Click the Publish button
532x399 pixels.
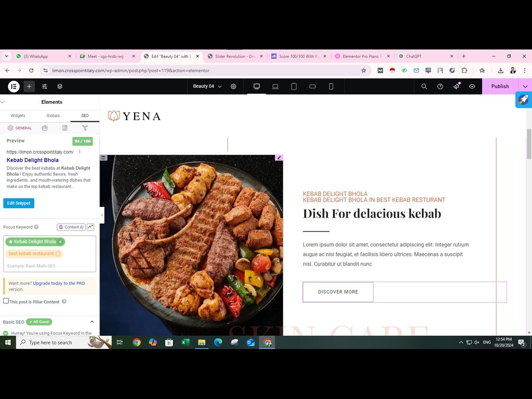point(500,87)
